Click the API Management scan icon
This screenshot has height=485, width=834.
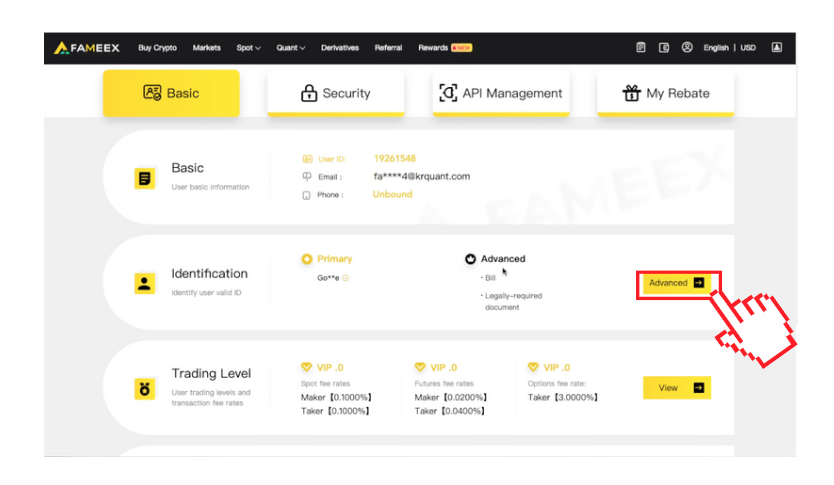[x=448, y=93]
